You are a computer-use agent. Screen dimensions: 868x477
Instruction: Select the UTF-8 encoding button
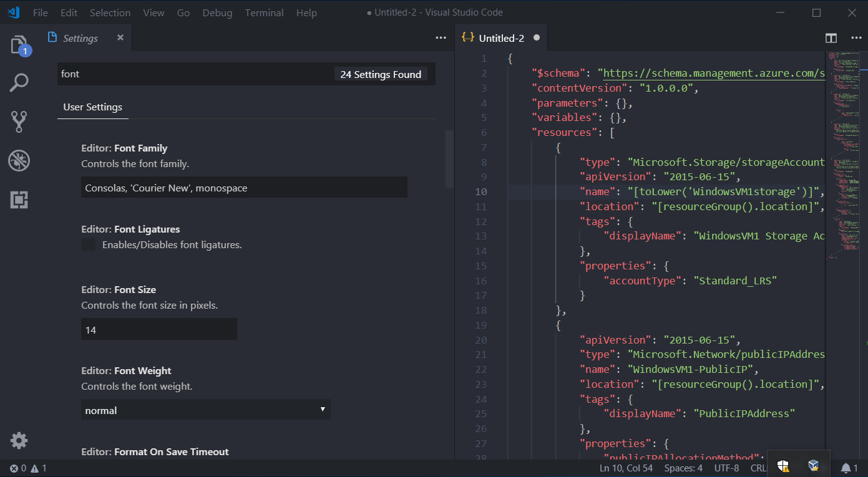(x=726, y=468)
